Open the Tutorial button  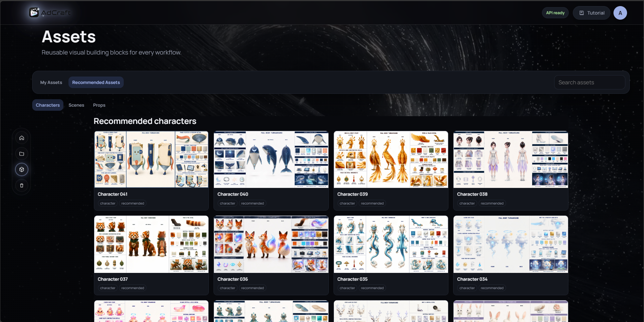click(x=591, y=13)
